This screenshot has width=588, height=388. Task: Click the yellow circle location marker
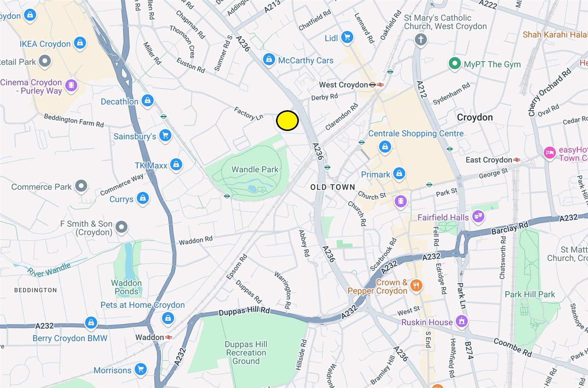[x=287, y=121]
